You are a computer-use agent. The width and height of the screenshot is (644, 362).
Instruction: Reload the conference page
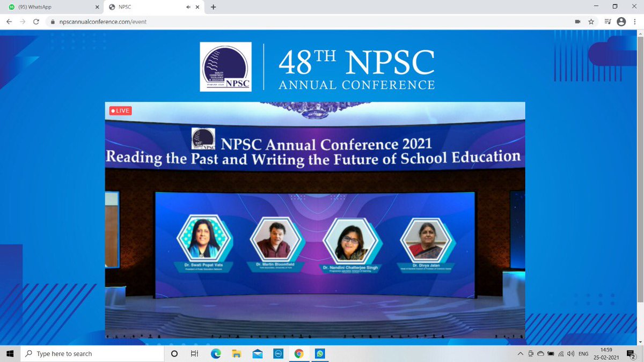coord(36,22)
